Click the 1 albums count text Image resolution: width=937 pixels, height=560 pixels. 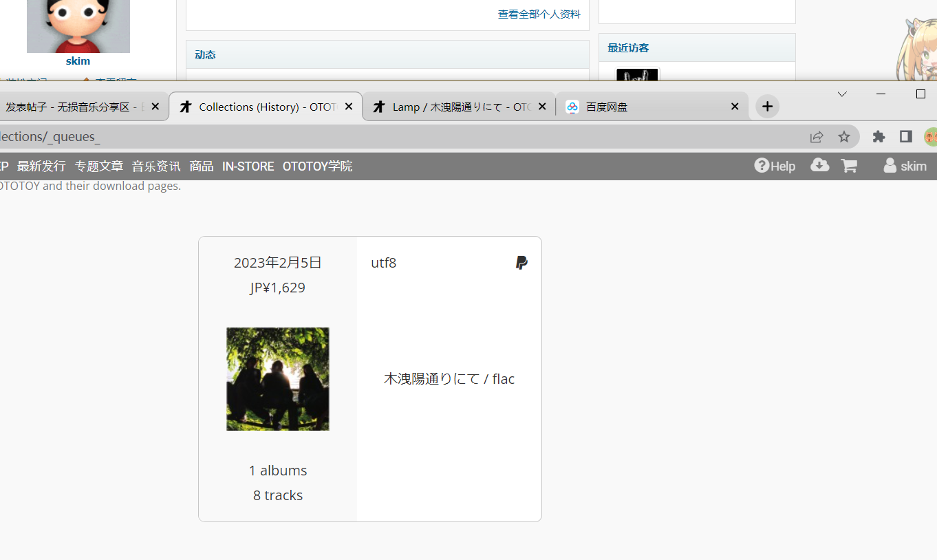coord(278,471)
